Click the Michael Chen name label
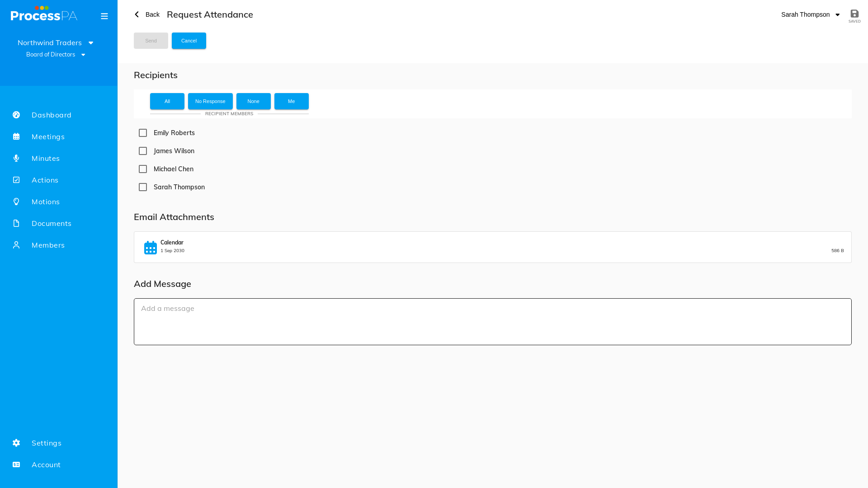 click(x=174, y=169)
